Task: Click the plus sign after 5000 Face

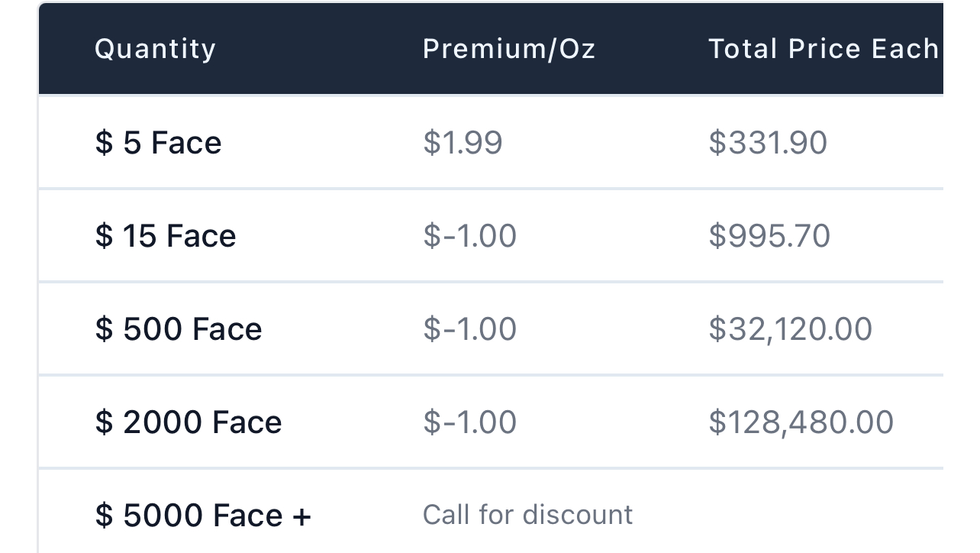Action: coord(301,516)
